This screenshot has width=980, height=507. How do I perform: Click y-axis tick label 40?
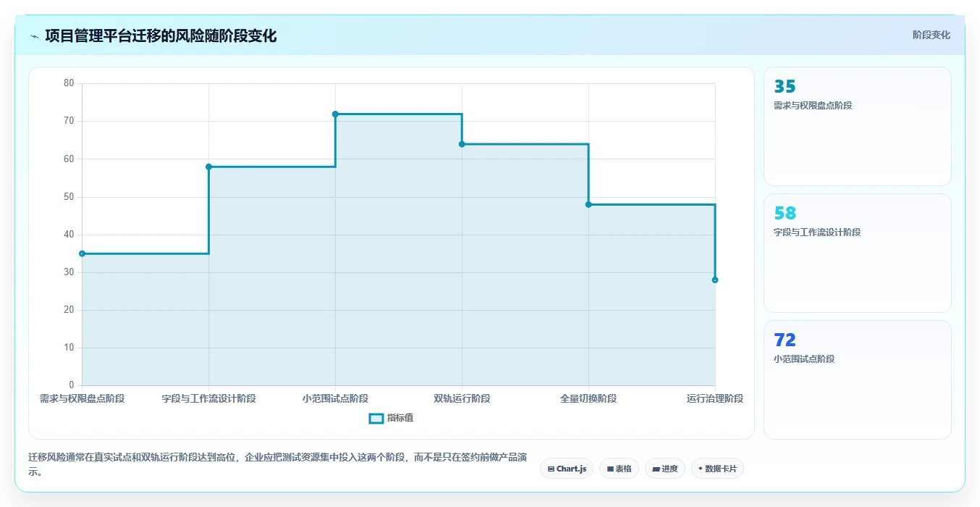(x=69, y=234)
